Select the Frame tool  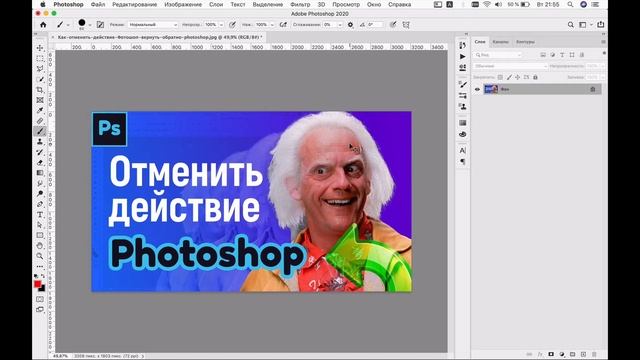coord(40,100)
